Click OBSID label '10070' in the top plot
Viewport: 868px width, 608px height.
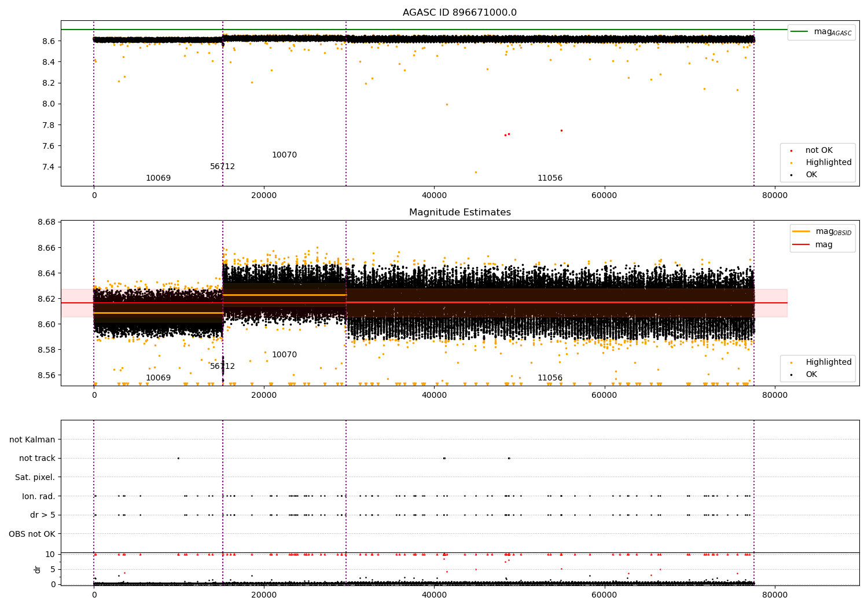tap(284, 155)
